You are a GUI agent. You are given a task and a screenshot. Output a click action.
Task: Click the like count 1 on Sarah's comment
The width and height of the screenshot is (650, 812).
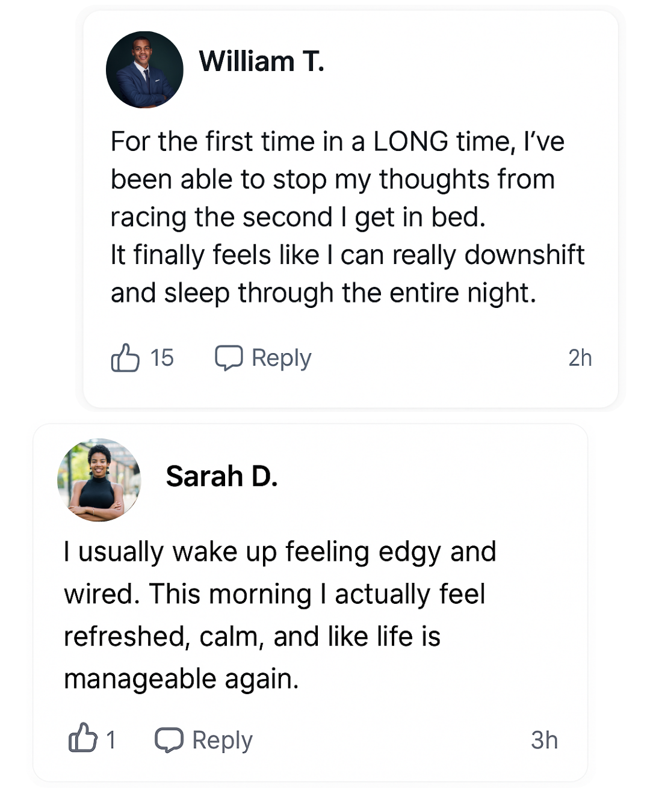point(111,740)
